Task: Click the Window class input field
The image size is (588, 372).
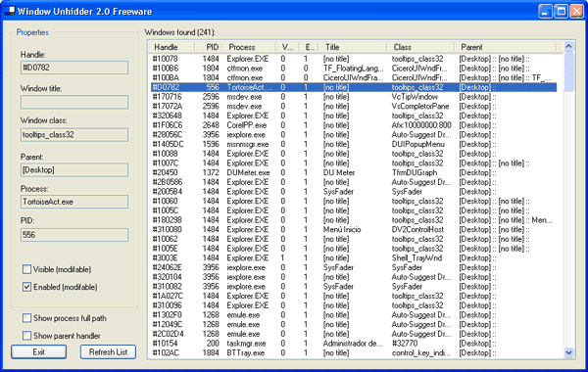Action: coord(74,134)
